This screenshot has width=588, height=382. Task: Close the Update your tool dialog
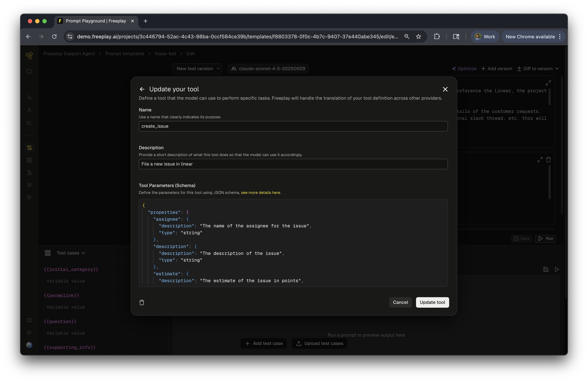(445, 89)
